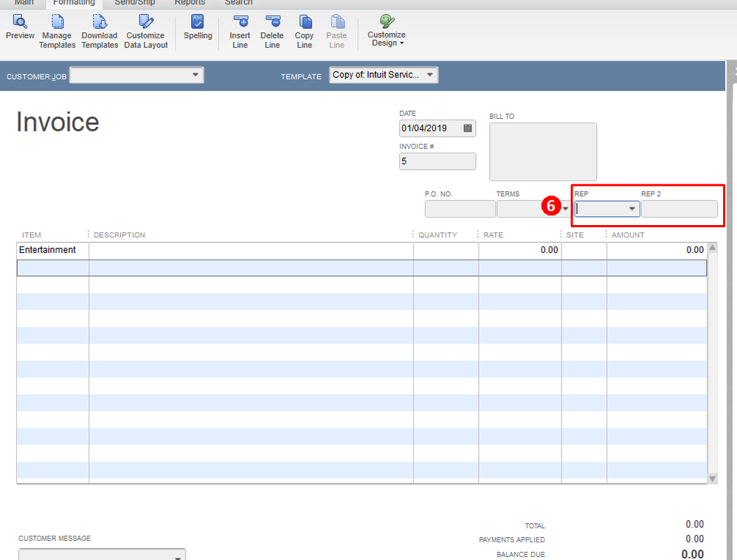
Task: Switch to the Reports tab
Action: coord(190,2)
